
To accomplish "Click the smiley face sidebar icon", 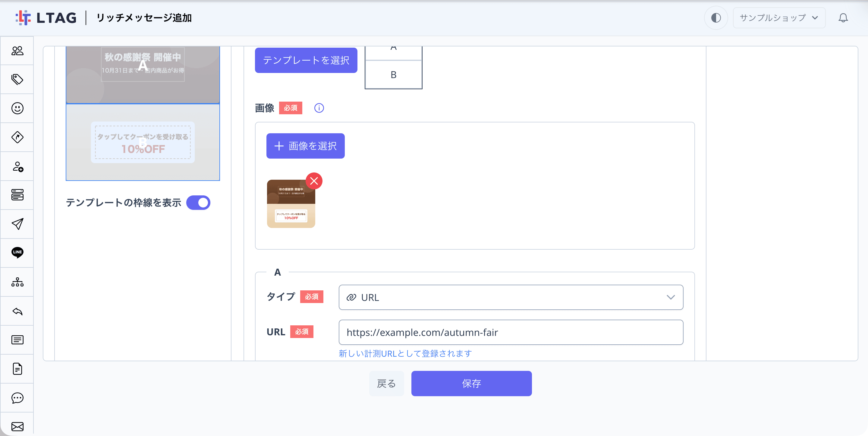I will (x=17, y=108).
